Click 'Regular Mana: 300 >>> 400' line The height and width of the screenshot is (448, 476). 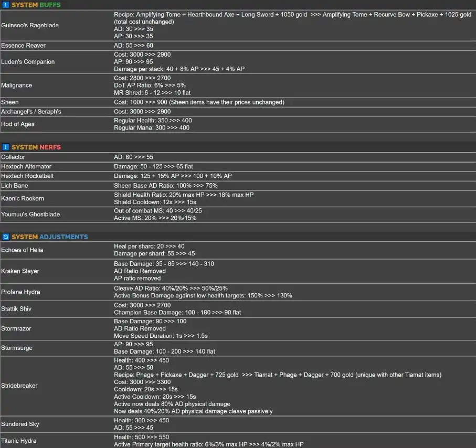tap(152, 128)
